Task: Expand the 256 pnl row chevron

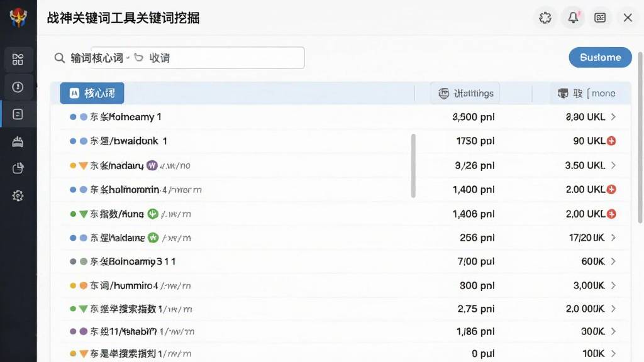Action: 613,238
